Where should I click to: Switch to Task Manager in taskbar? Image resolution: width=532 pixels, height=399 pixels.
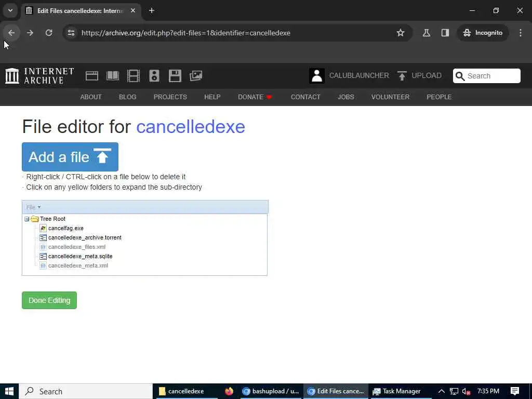402,391
